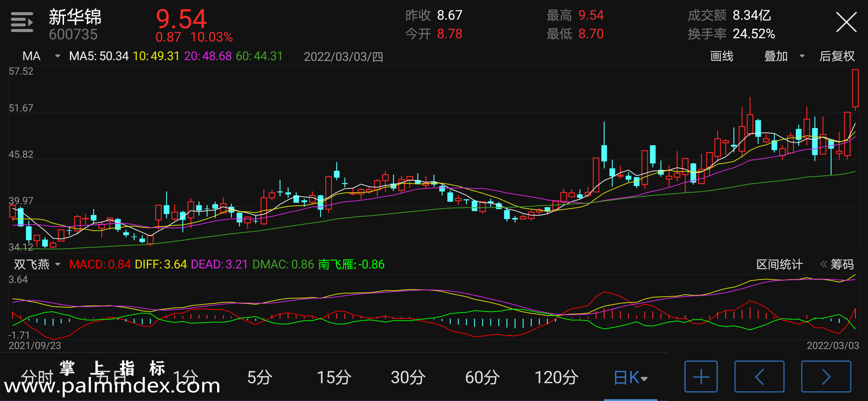The image size is (868, 401).
Task: Click the DIFF: 3.64 reading
Action: click(x=161, y=264)
